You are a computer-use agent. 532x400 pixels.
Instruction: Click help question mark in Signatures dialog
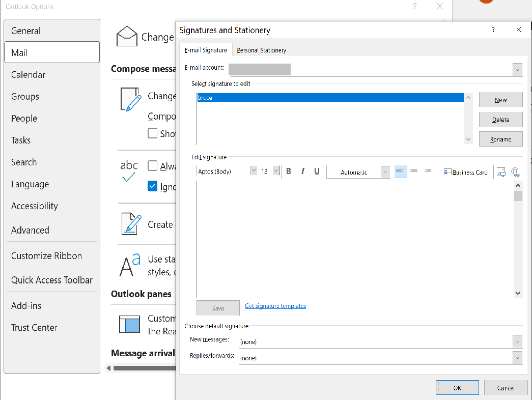point(493,30)
